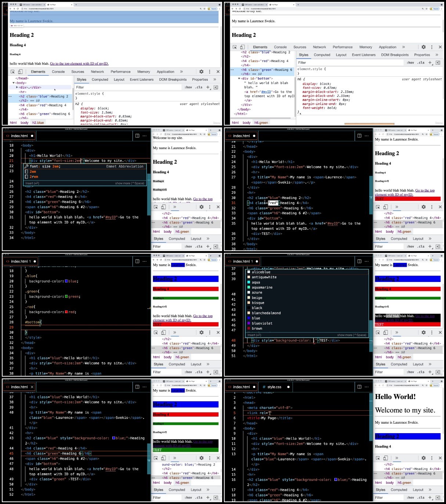Toggle :hov in DevTools of window with style.css tab
Image resolution: width=446 pixels, height=504 pixels.
click(410, 498)
